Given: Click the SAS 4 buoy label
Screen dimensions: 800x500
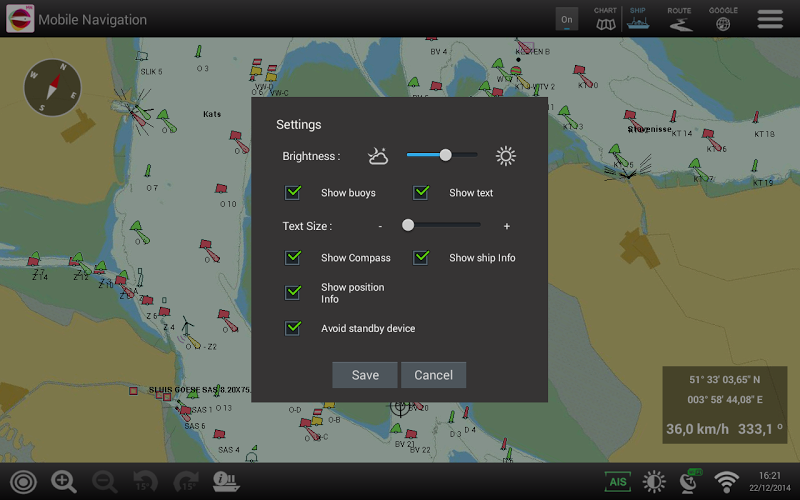Looking at the screenshot, I should pos(229,450).
